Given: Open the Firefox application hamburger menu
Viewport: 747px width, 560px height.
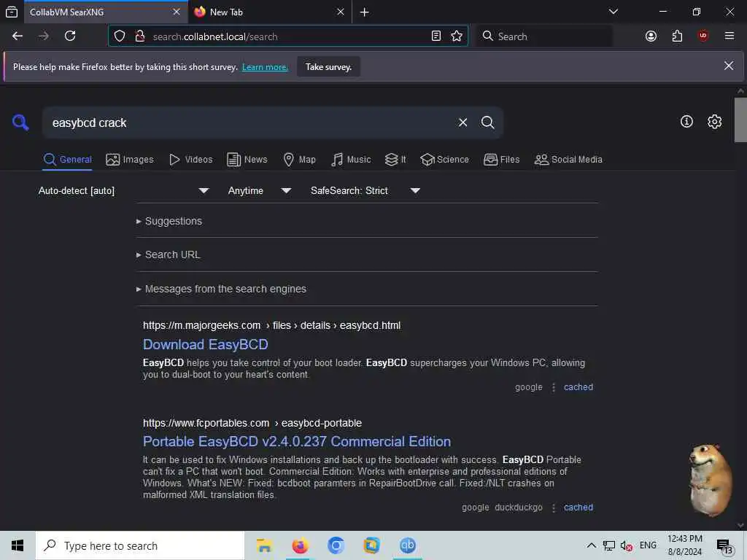Looking at the screenshot, I should [x=729, y=36].
